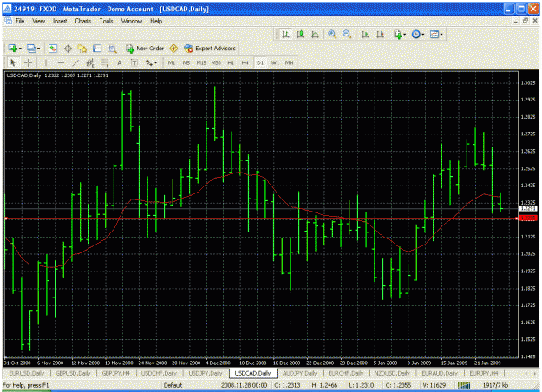The height and width of the screenshot is (392, 542).
Task: Click the arrows objects tool icon
Action: [x=149, y=62]
